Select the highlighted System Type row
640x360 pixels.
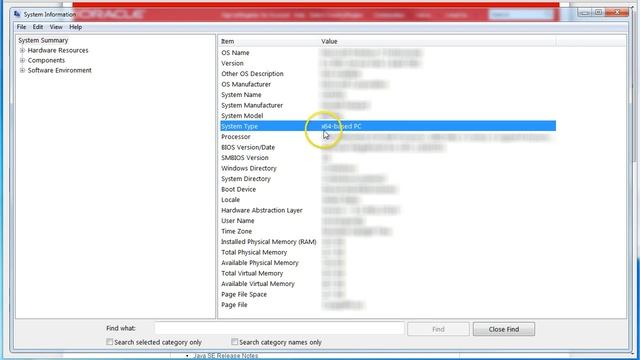point(388,126)
